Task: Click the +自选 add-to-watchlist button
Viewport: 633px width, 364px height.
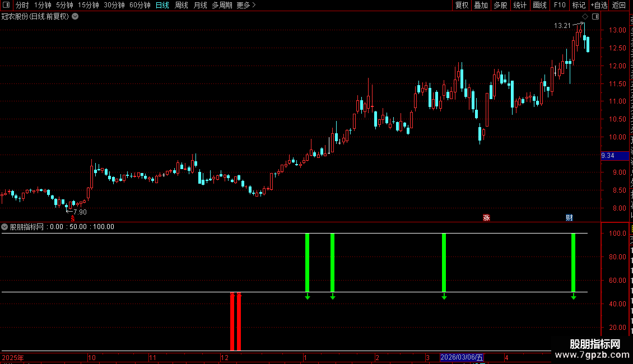Action: [x=599, y=5]
